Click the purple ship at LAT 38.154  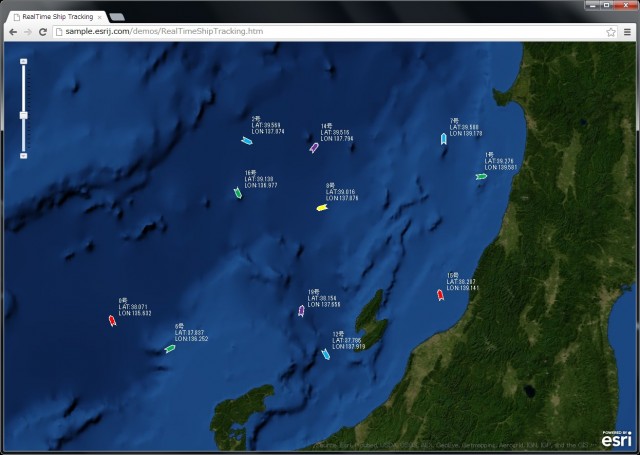(301, 311)
